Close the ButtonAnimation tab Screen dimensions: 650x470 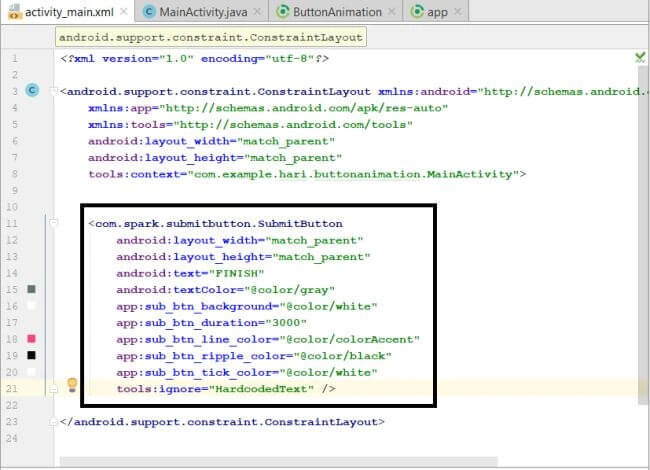point(391,12)
